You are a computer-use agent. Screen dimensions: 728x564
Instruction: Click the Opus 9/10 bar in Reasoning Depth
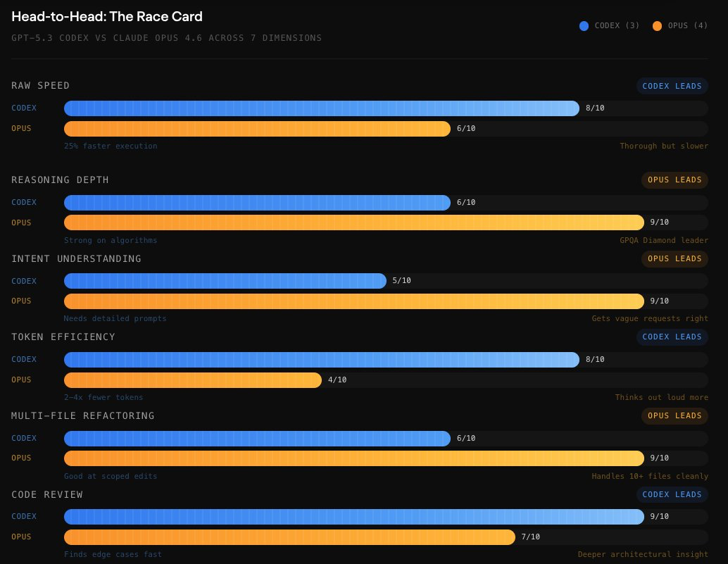(x=353, y=223)
